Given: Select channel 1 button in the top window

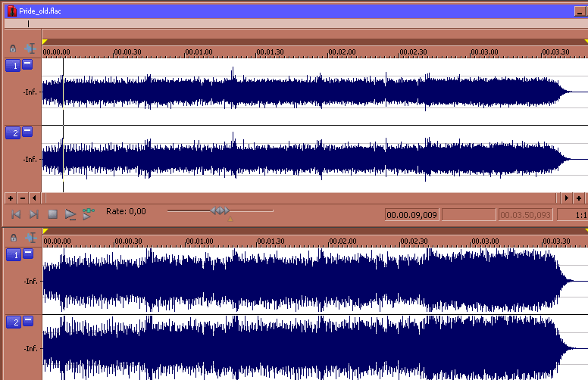Looking at the screenshot, I should coord(13,66).
